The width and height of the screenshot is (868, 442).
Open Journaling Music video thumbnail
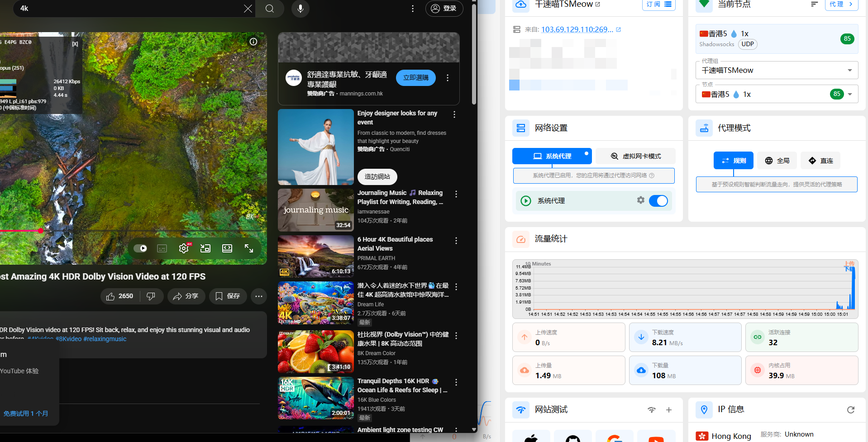point(316,210)
